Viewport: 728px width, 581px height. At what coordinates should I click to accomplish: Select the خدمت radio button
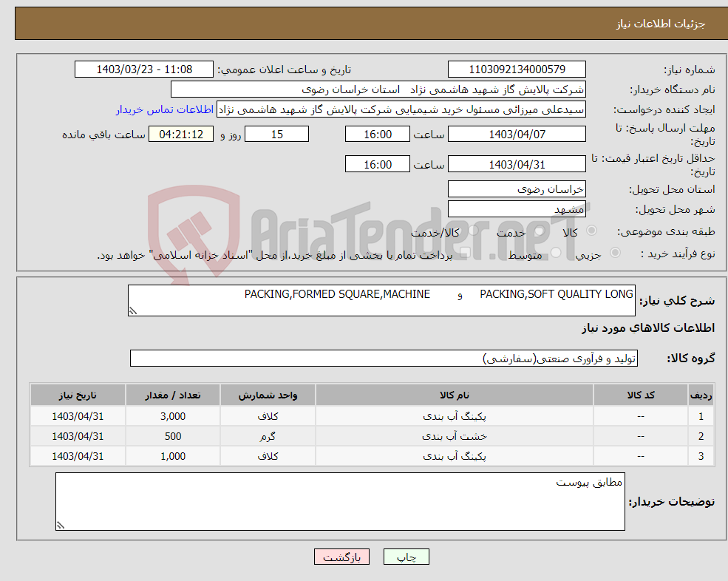pyautogui.click(x=539, y=231)
